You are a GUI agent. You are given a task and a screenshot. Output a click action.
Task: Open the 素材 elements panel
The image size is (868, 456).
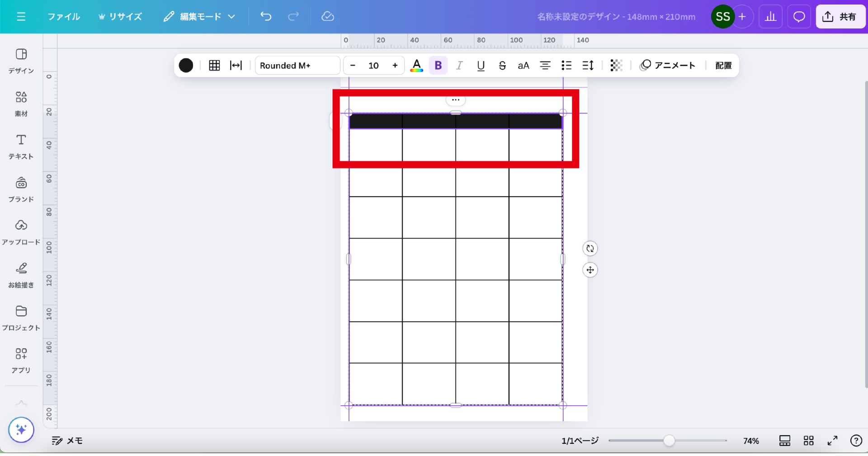(21, 104)
